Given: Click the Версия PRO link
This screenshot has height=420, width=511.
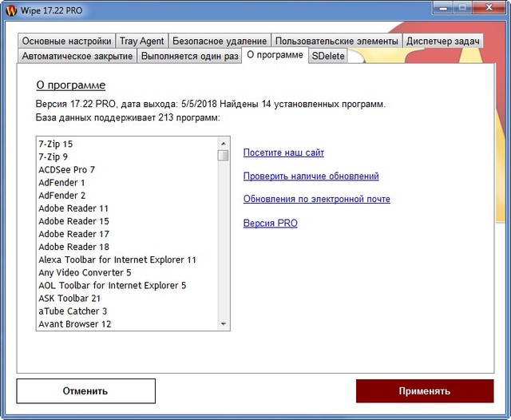Looking at the screenshot, I should click(270, 224).
